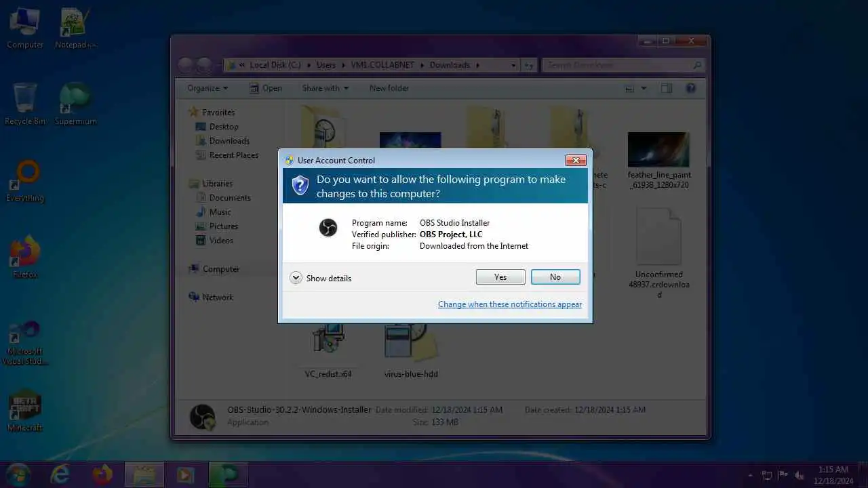Click the green P taskbar application icon

point(227,474)
